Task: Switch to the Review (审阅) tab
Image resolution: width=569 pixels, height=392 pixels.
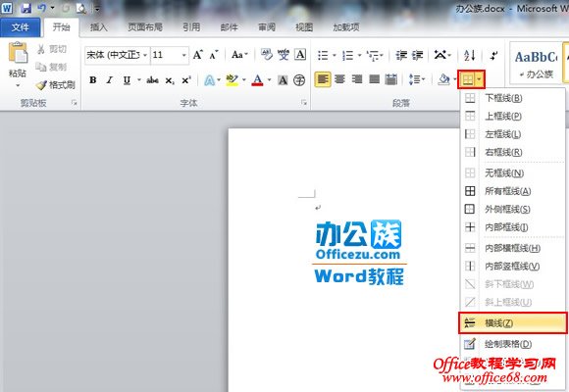Action: [x=267, y=27]
